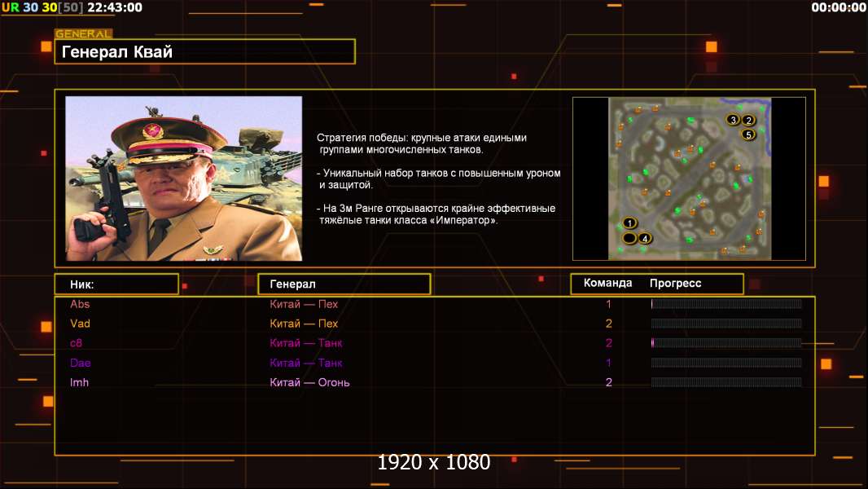Click the 'Генерал' column header

344,284
